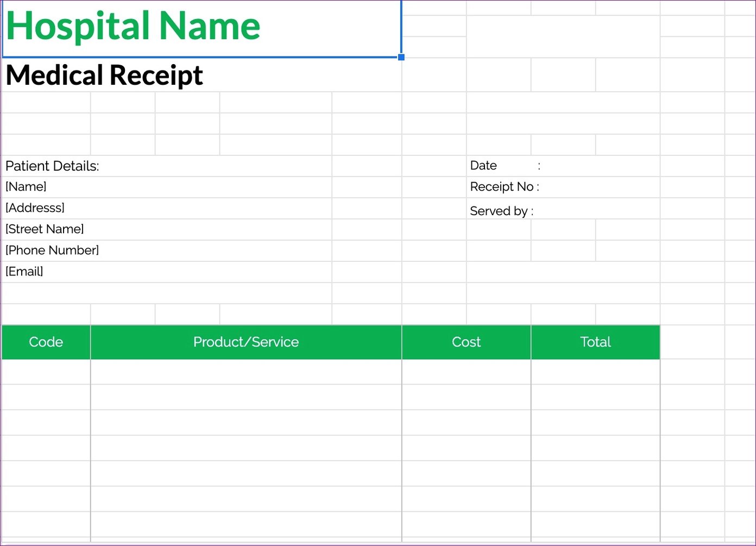
Task: Select the '[Addresss]' placeholder cell
Action: [167, 208]
